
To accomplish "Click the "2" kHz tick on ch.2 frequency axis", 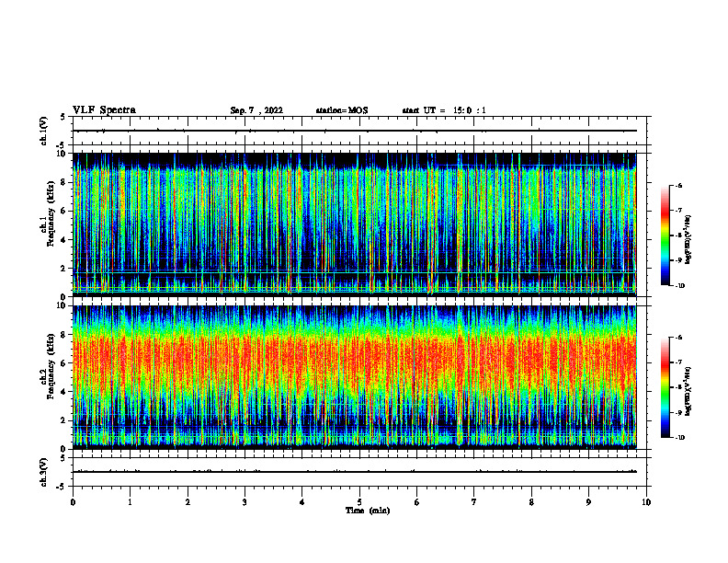I will click(x=64, y=420).
